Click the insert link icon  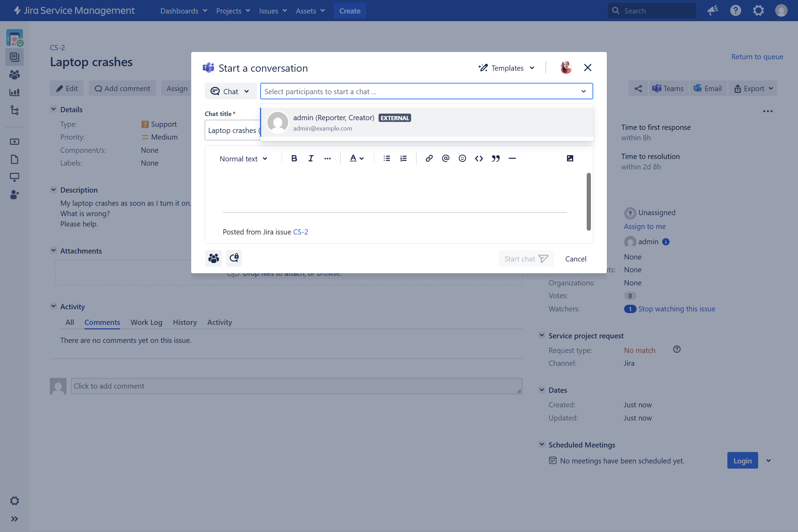click(429, 158)
